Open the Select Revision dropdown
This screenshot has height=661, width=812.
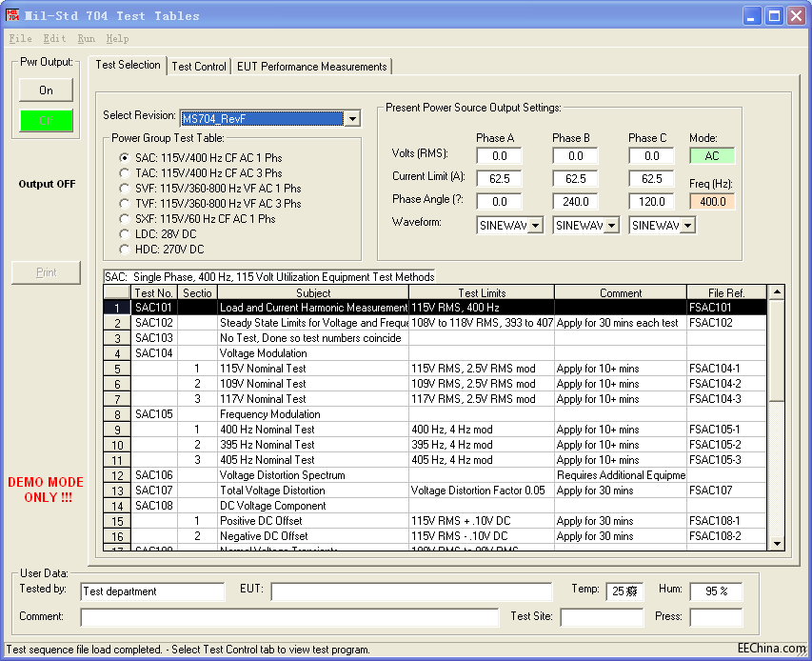[x=352, y=118]
